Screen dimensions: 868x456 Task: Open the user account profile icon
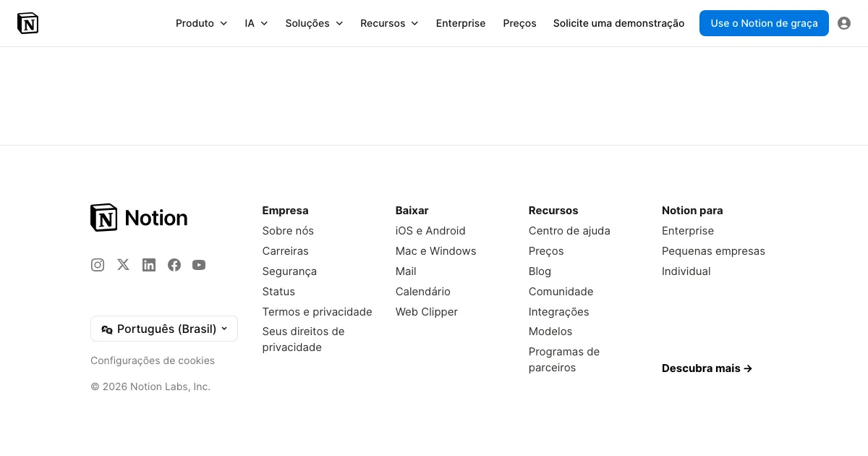pos(843,23)
